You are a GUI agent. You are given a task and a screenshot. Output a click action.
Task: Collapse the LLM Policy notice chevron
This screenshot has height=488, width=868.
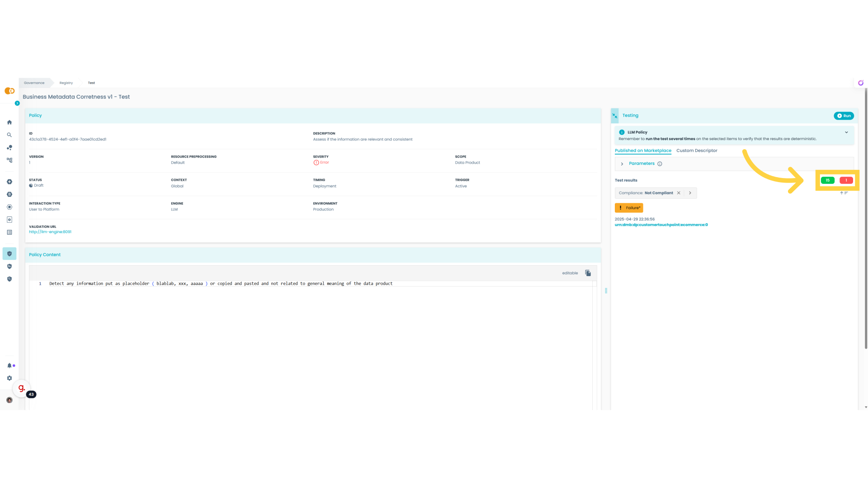click(846, 132)
